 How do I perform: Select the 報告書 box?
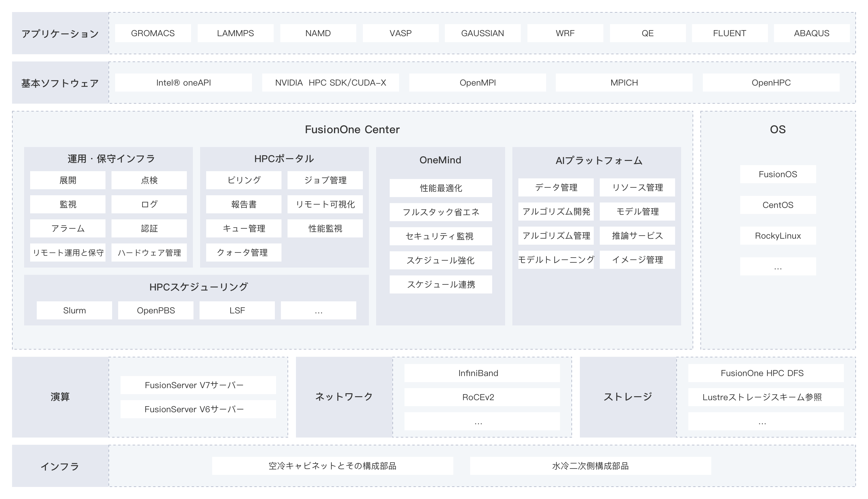point(244,204)
